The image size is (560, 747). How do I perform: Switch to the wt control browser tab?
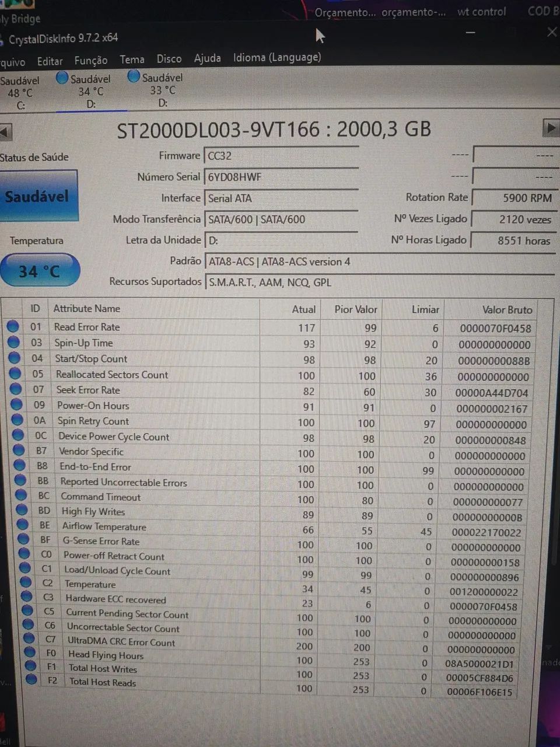click(x=482, y=12)
